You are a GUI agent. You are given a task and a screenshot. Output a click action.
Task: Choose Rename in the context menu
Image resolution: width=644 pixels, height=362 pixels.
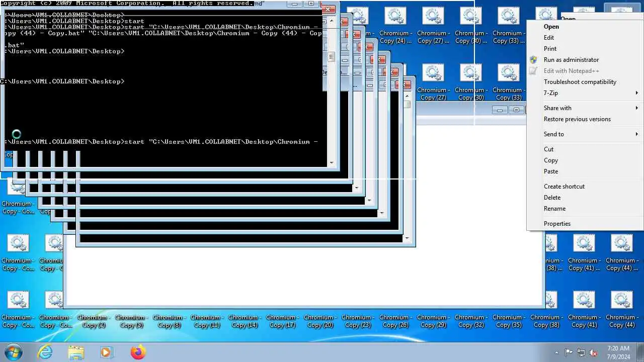click(585, 209)
